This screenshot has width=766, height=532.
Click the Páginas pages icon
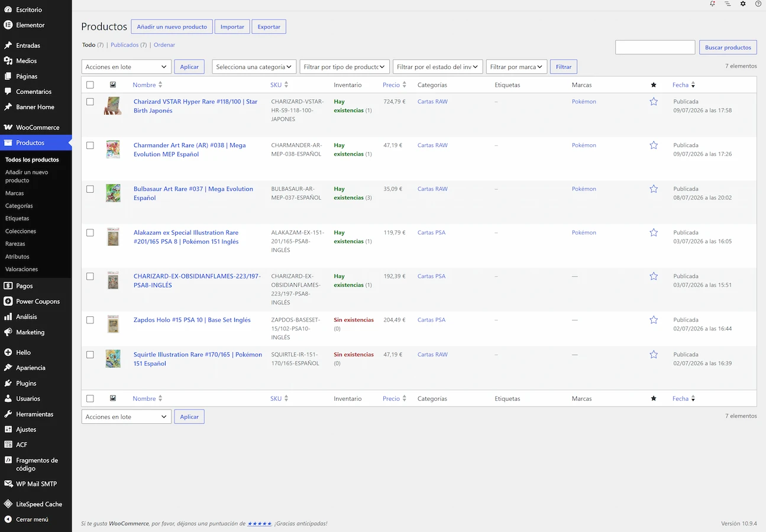(8, 76)
